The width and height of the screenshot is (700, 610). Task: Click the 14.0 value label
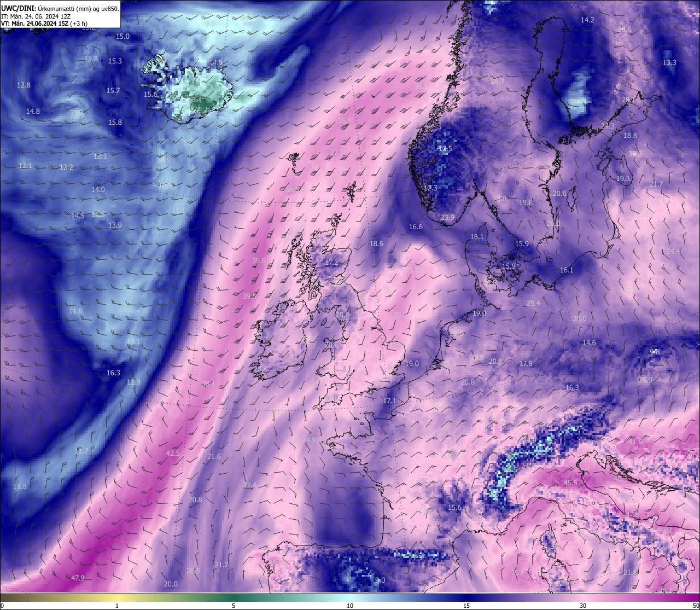[x=98, y=189]
